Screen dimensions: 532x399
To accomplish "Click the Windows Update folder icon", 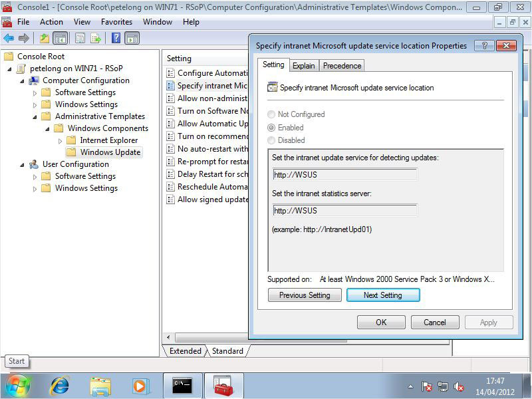I will (x=71, y=152).
